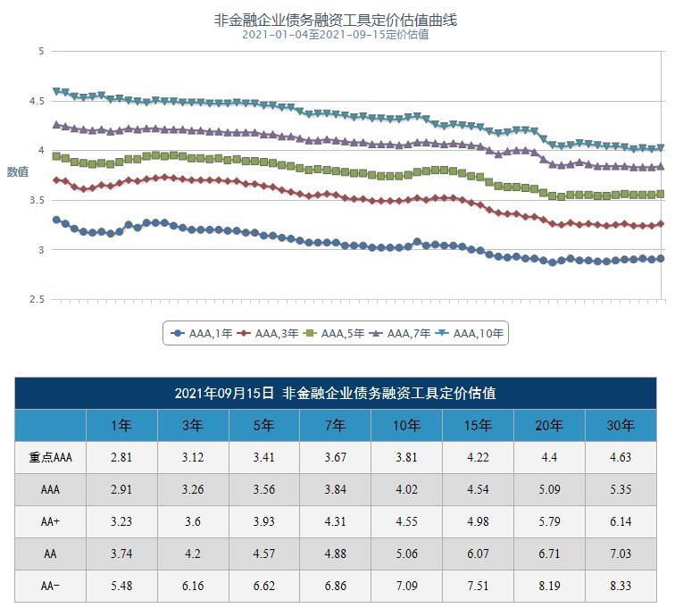
Task: Click the 数值 y-axis label
Action: pos(18,171)
